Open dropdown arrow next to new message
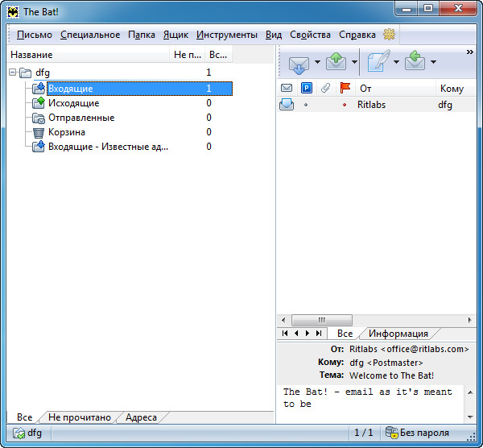Image resolution: width=483 pixels, height=448 pixels. click(396, 63)
